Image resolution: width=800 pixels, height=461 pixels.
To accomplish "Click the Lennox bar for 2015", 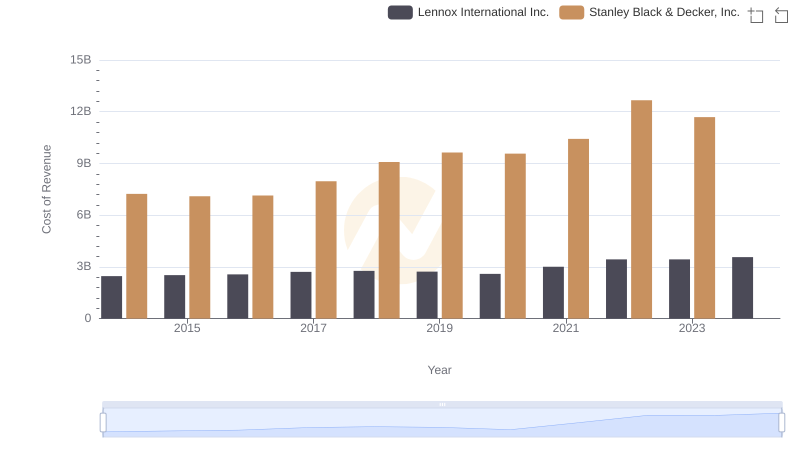I will click(174, 297).
